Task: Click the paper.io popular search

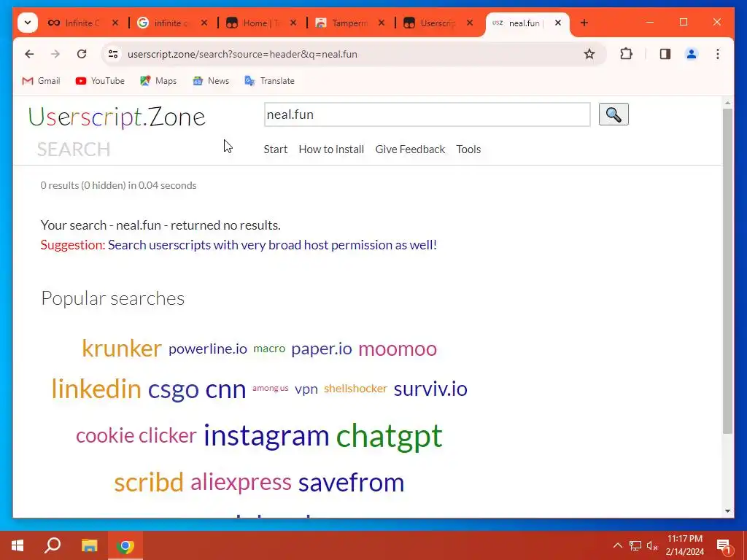Action: [322, 349]
